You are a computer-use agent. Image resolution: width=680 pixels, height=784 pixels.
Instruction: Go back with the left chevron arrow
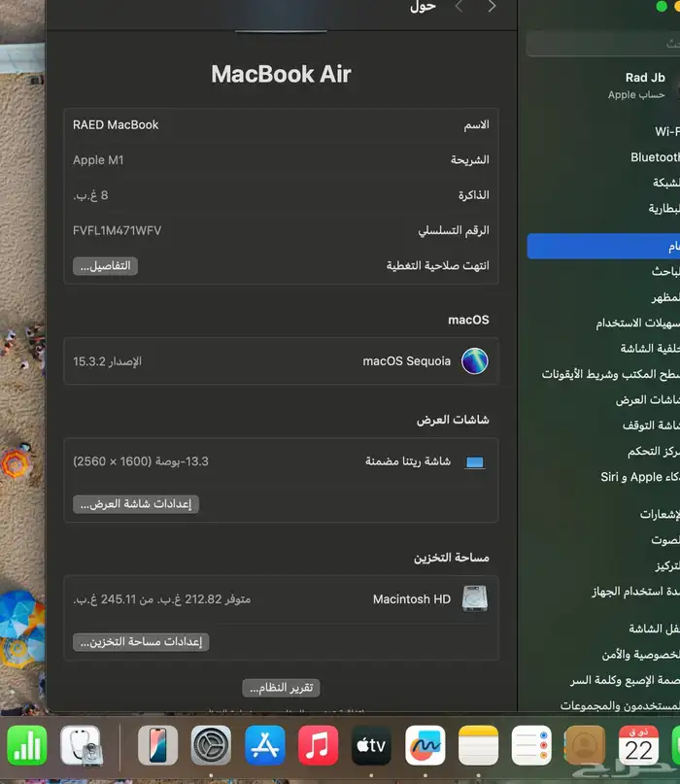(x=459, y=7)
